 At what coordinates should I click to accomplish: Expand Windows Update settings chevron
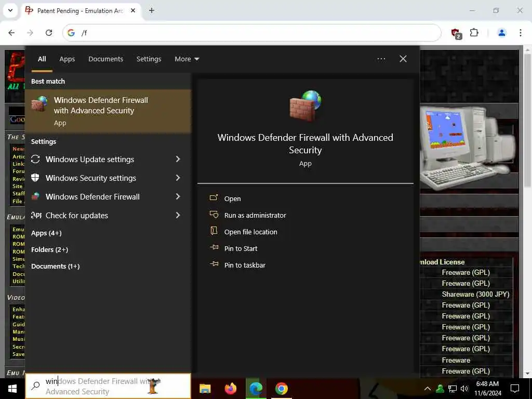click(178, 159)
